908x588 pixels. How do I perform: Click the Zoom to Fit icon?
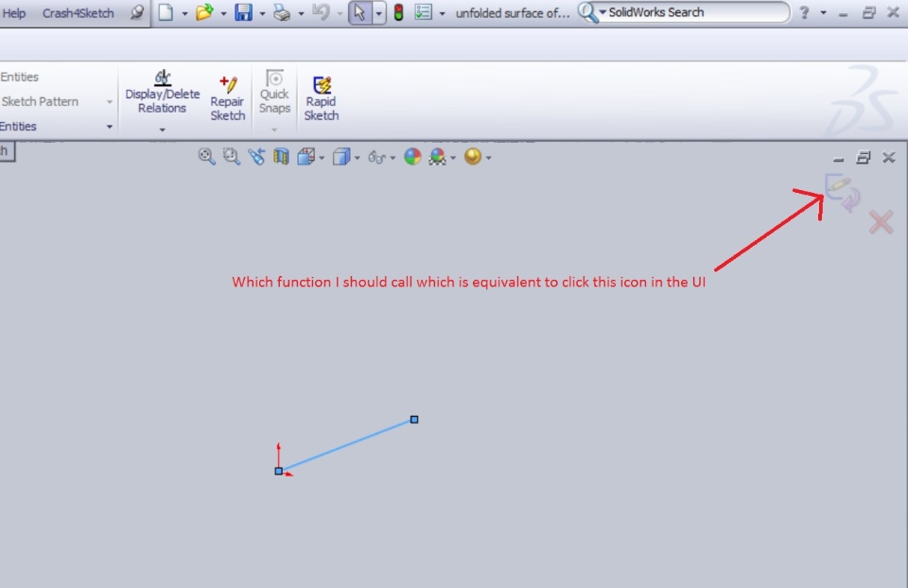tap(207, 156)
